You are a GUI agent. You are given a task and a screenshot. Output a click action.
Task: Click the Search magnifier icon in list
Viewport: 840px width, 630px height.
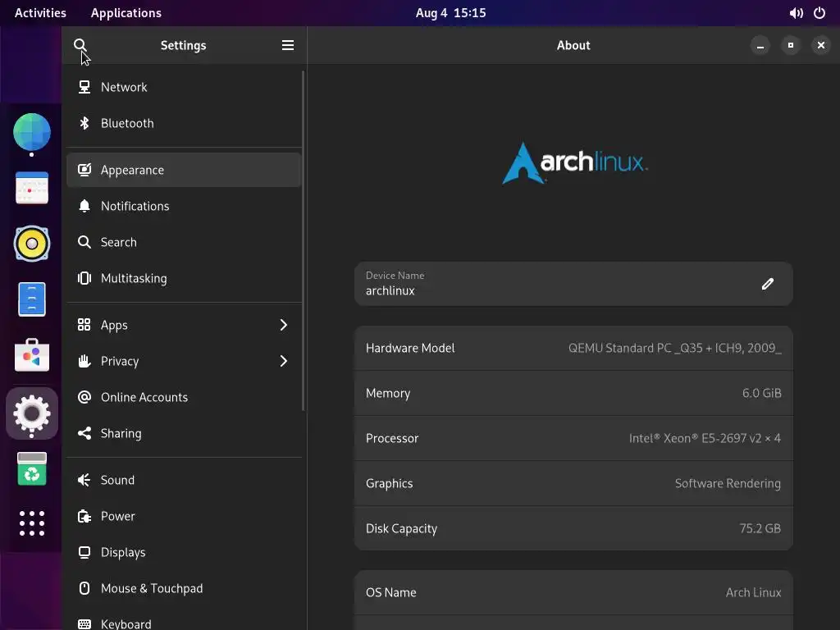[84, 242]
